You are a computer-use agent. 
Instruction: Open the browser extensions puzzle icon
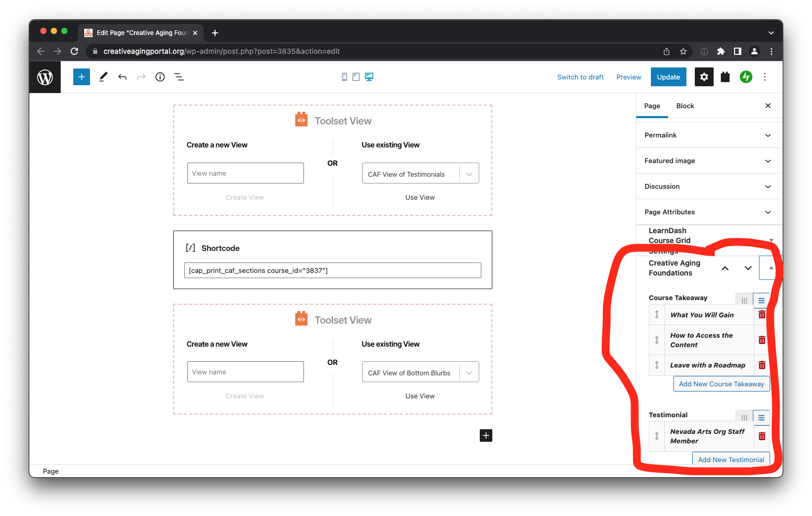click(x=720, y=51)
